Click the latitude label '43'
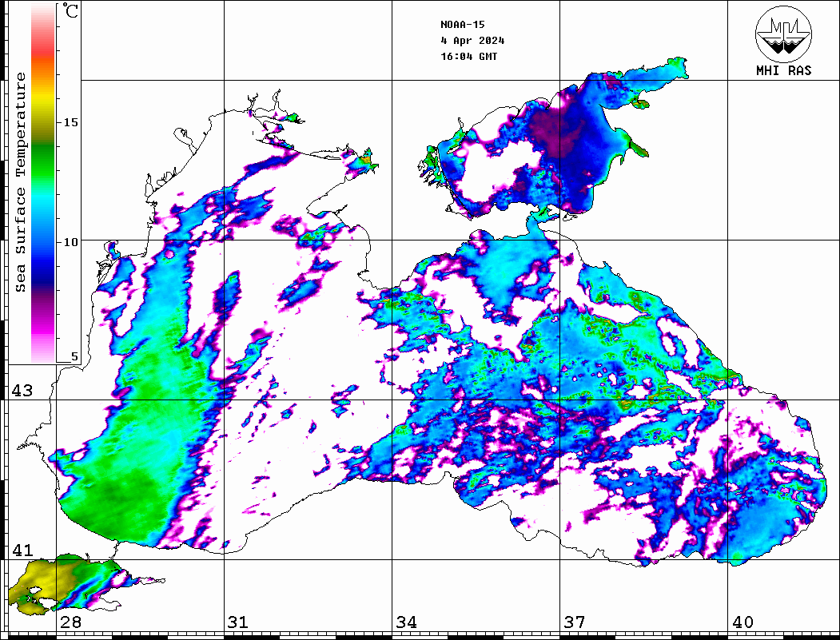 coord(22,391)
